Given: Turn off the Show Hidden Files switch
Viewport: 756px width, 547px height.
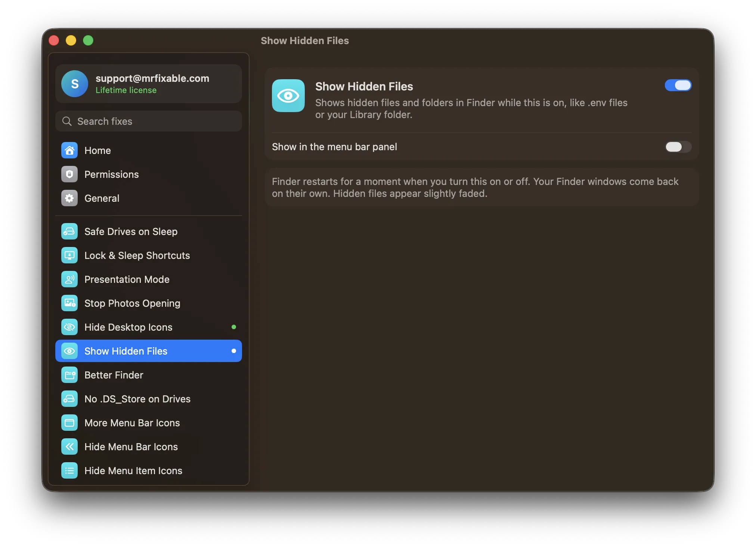Looking at the screenshot, I should 678,86.
